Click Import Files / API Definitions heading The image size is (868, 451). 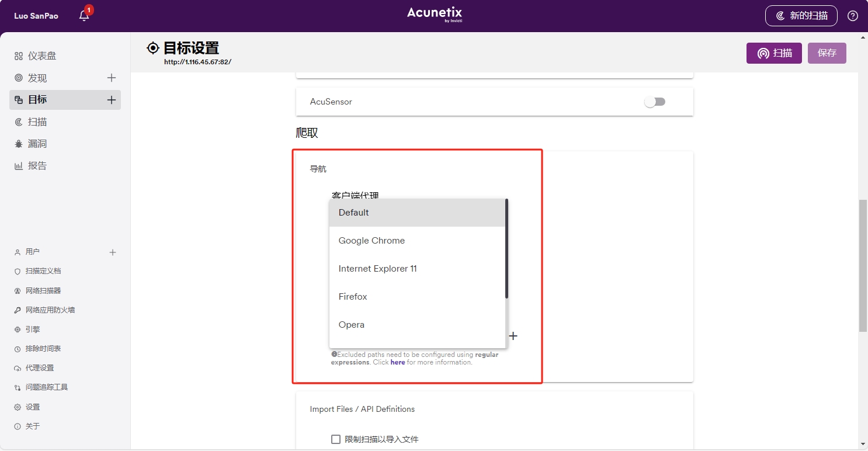coord(362,409)
